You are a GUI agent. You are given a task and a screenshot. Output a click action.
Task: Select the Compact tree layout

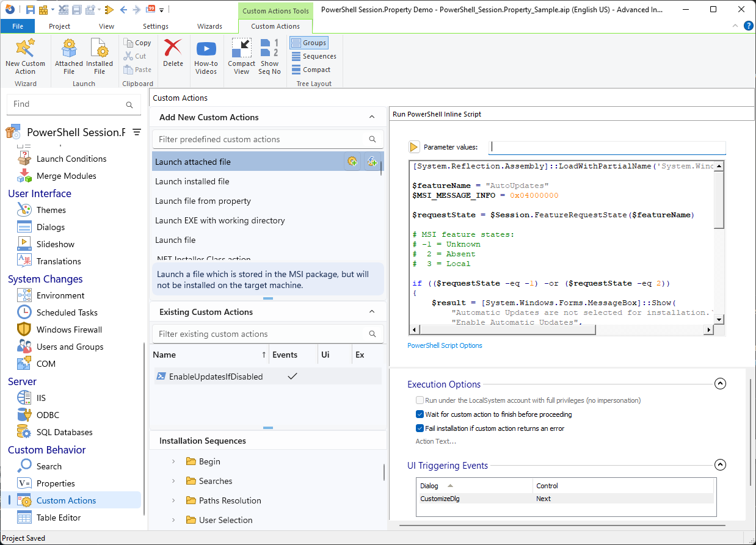pyautogui.click(x=311, y=70)
